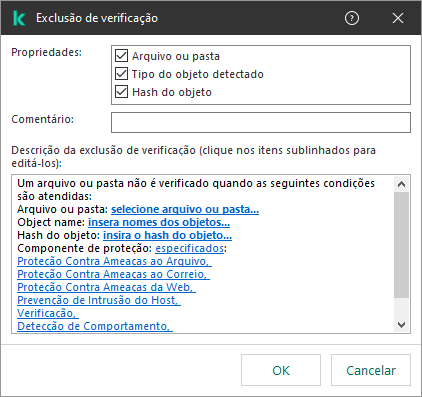Click the description scrollbar down arrow
This screenshot has height=397, width=422.
pyautogui.click(x=402, y=325)
